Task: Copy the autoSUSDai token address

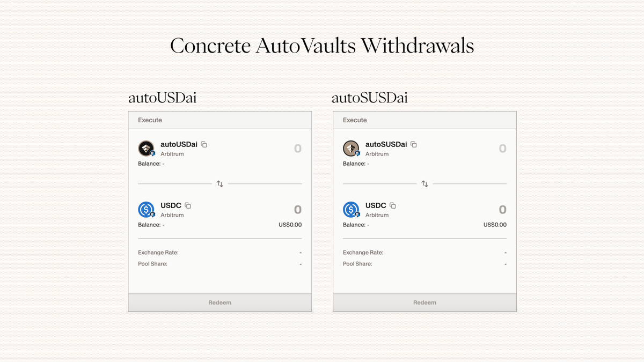Action: click(414, 145)
